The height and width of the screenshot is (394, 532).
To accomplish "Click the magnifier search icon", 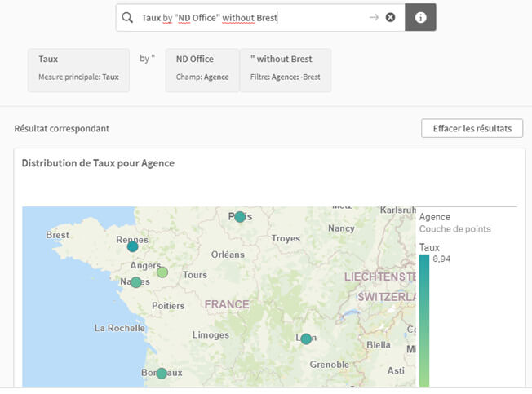I will point(127,18).
